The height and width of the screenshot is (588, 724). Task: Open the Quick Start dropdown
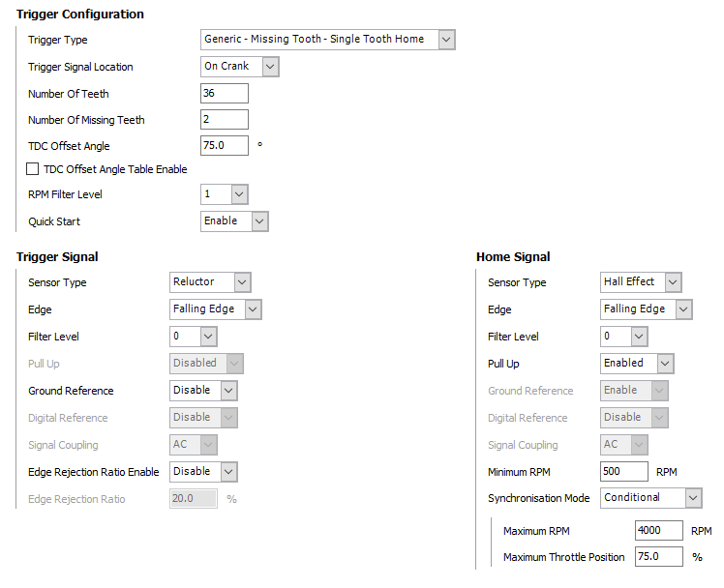tap(234, 221)
